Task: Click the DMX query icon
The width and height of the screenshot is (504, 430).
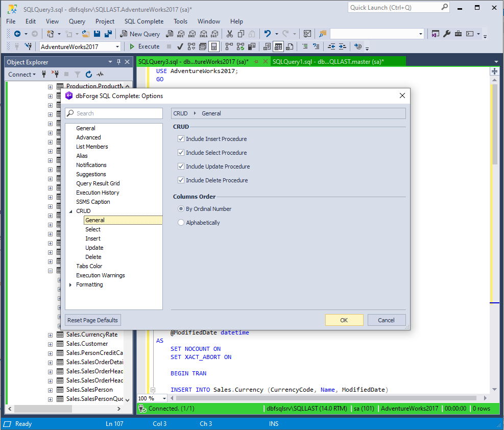Action: (192, 34)
